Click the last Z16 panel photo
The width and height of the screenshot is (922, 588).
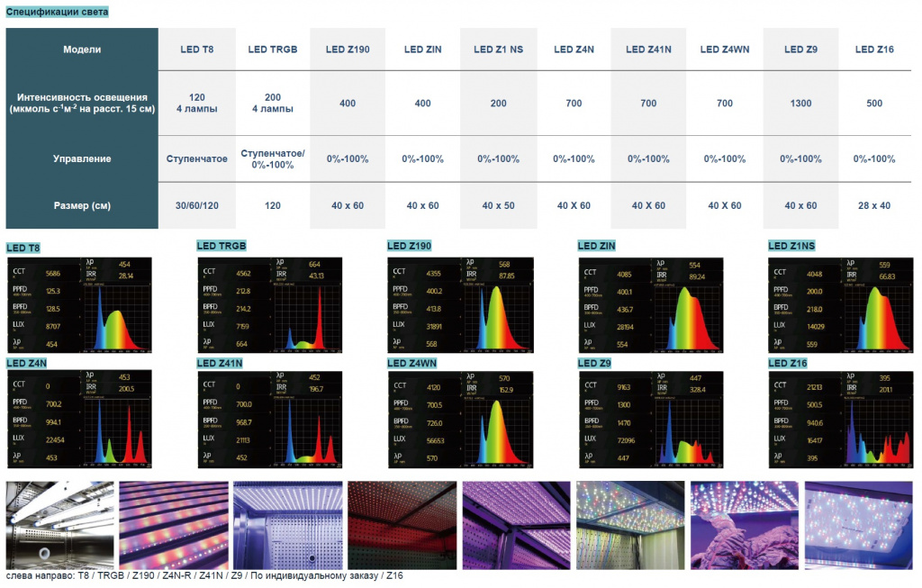coord(858,525)
